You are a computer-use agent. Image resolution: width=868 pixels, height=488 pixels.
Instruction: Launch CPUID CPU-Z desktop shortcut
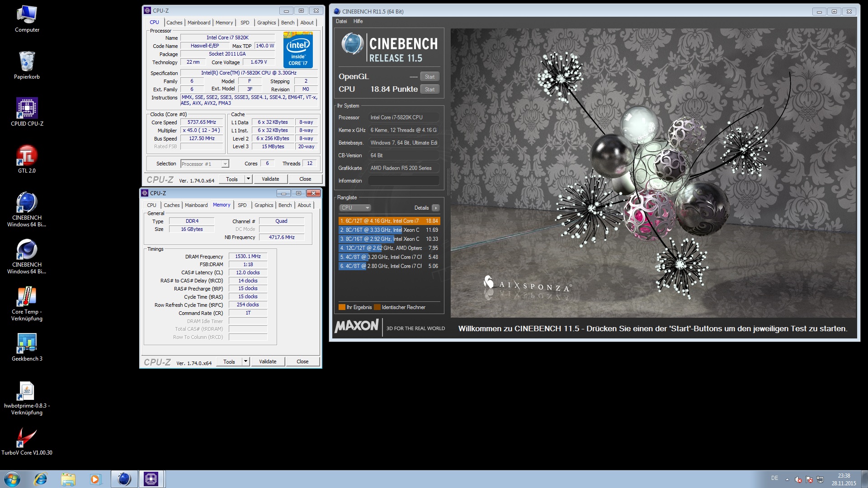click(x=27, y=112)
